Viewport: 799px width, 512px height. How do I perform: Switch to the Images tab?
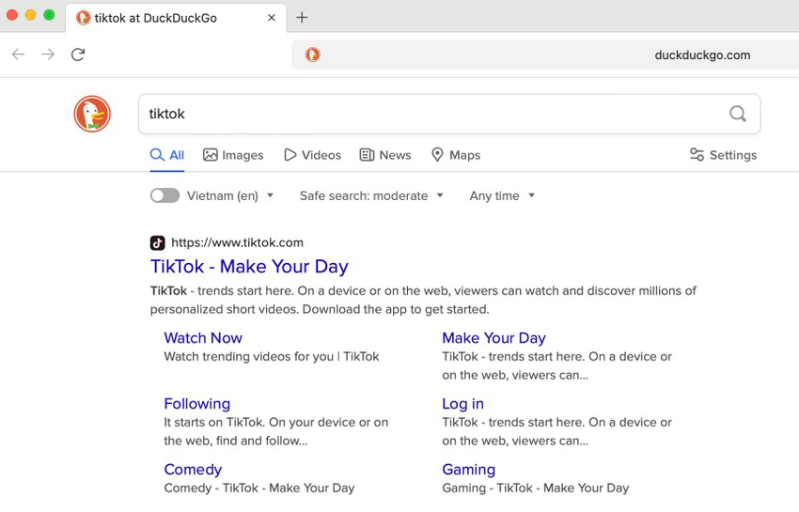pos(233,155)
